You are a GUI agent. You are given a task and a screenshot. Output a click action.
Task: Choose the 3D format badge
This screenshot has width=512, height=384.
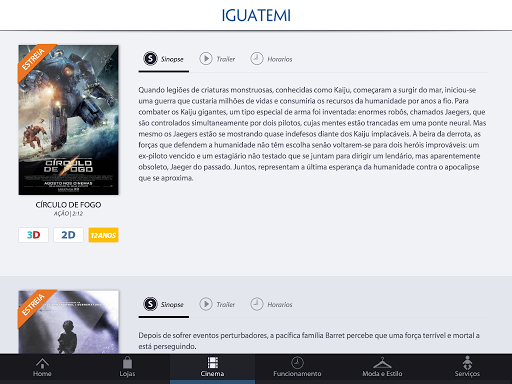33,235
